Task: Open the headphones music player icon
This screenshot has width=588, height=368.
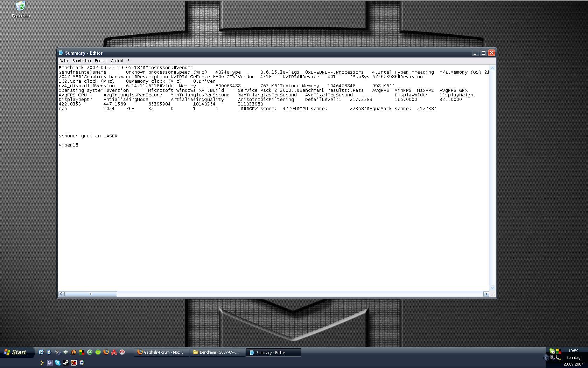Action: (x=50, y=363)
